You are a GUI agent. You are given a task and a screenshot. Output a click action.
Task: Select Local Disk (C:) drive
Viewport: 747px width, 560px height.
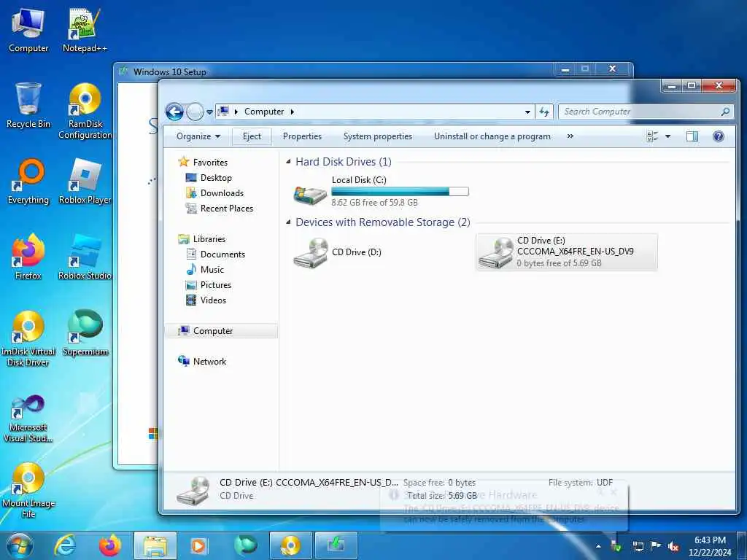(381, 192)
